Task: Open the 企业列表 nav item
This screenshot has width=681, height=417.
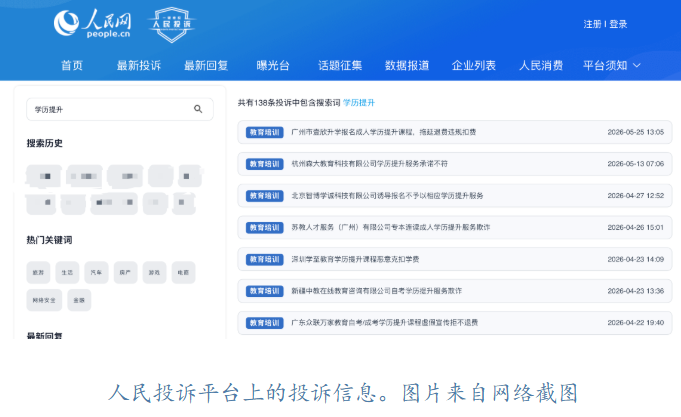Action: tap(474, 66)
